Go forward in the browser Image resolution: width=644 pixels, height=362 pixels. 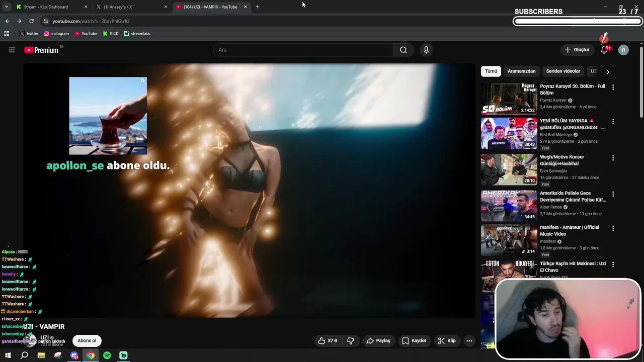19,21
